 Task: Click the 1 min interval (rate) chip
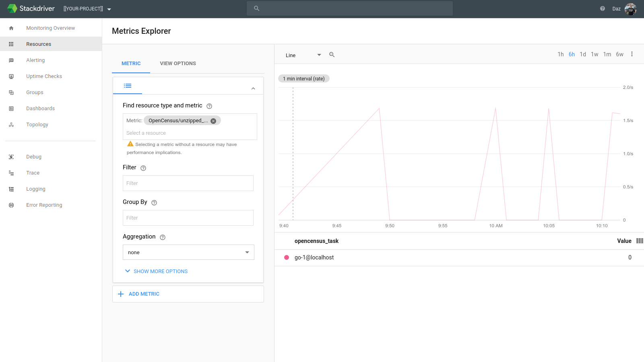pyautogui.click(x=304, y=79)
